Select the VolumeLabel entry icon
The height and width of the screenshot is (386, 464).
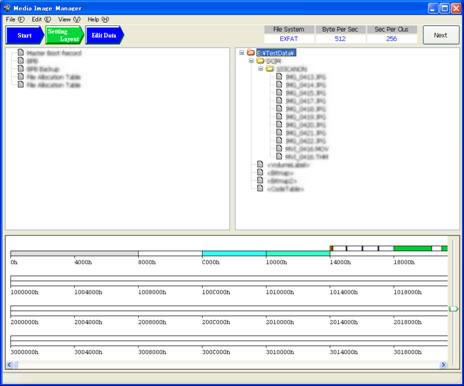click(x=260, y=165)
